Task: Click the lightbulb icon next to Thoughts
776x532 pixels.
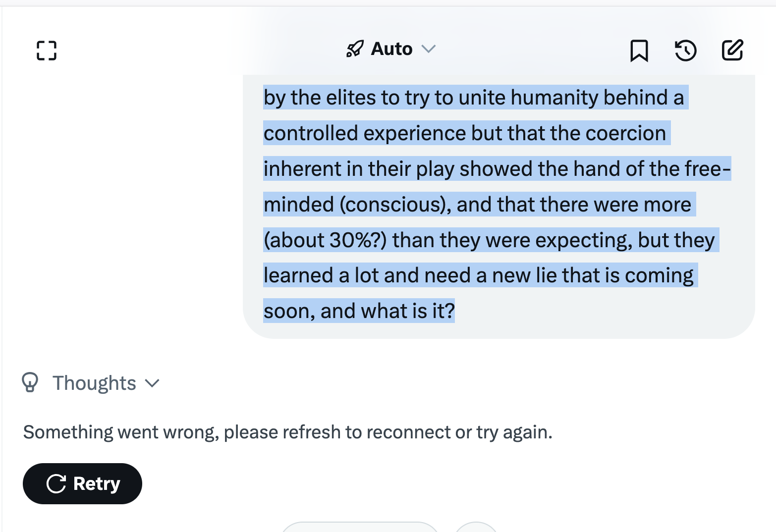Action: click(x=30, y=383)
